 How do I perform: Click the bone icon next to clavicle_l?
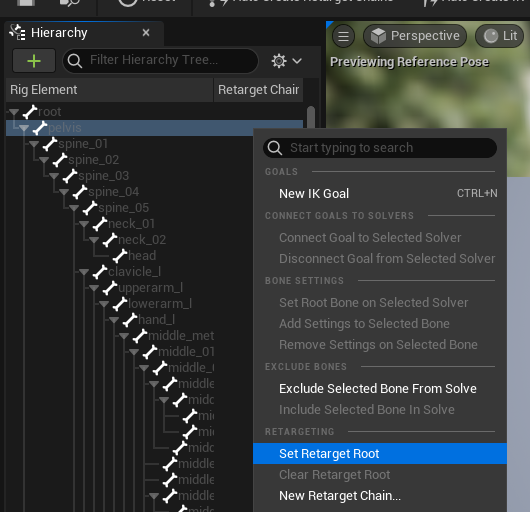pos(100,272)
